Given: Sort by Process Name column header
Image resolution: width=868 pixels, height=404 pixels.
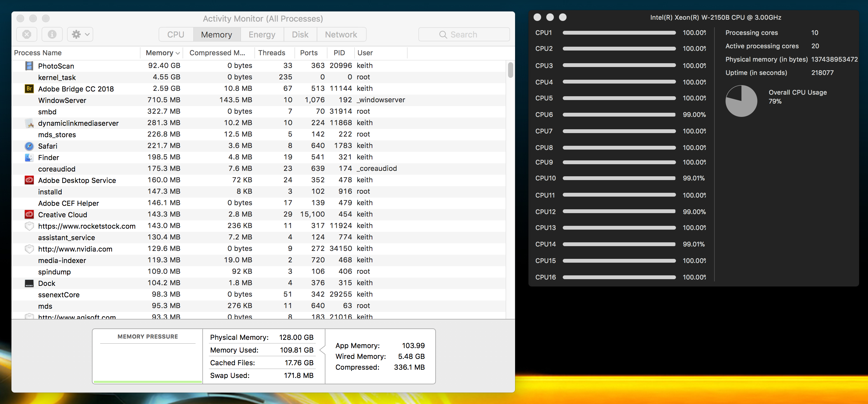Looking at the screenshot, I should coord(76,53).
